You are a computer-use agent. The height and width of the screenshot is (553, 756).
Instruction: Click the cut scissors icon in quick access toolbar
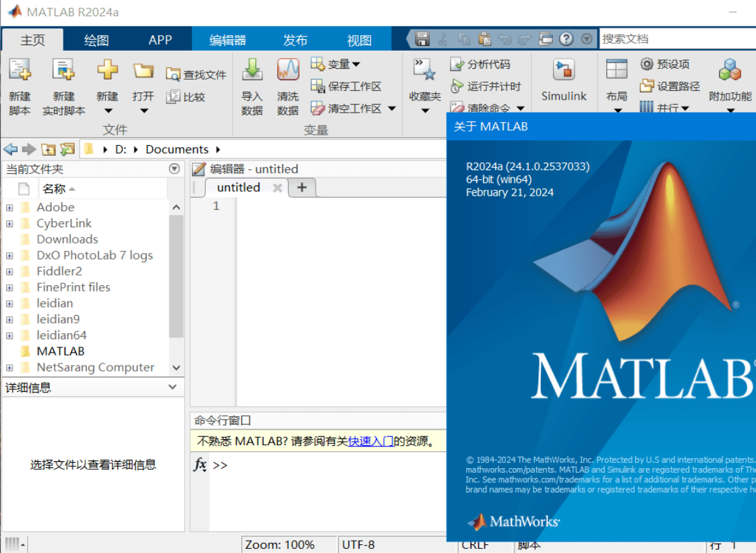(x=442, y=39)
